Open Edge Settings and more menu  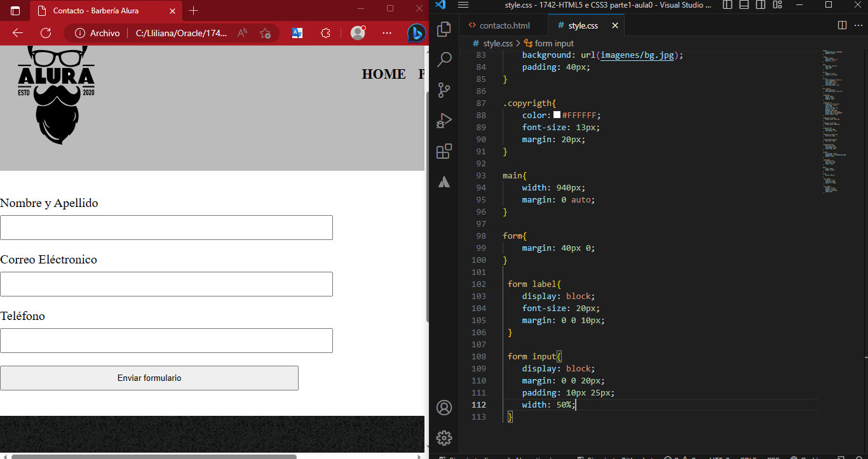[387, 33]
